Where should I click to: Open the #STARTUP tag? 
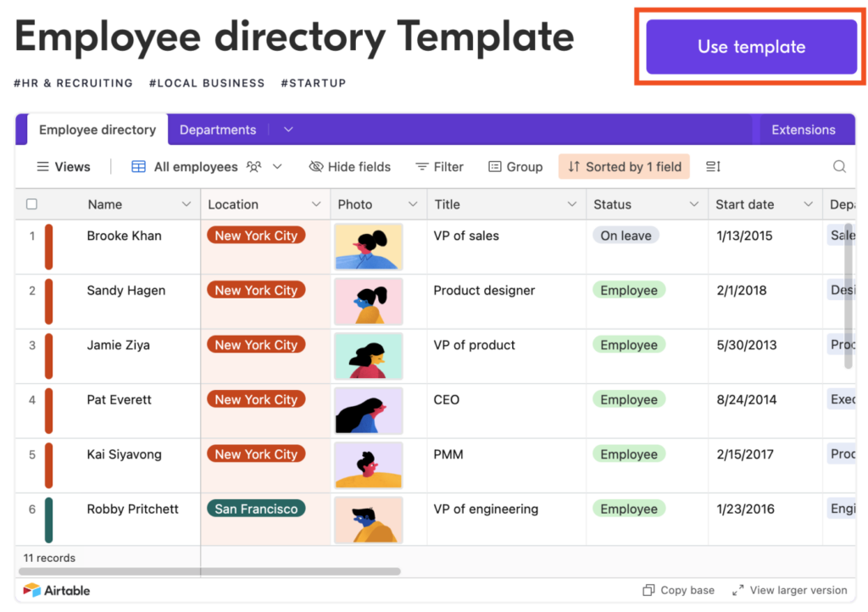[x=314, y=83]
